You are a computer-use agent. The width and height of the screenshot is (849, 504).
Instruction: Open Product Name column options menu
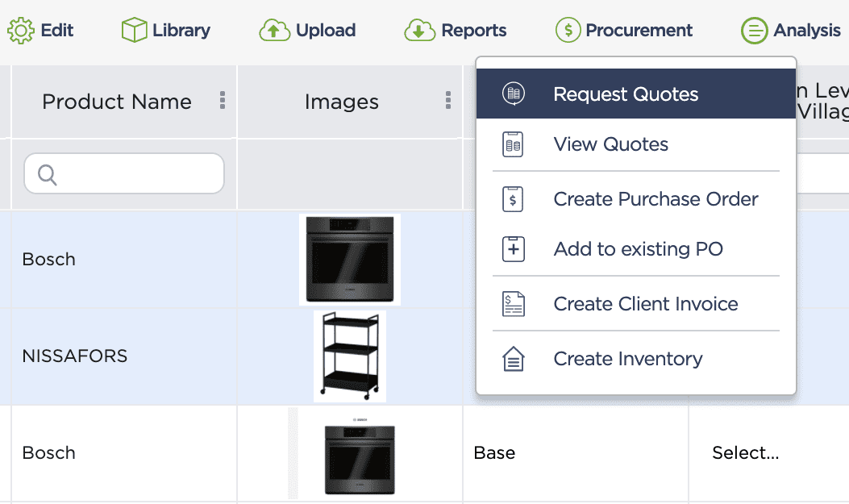(x=222, y=101)
